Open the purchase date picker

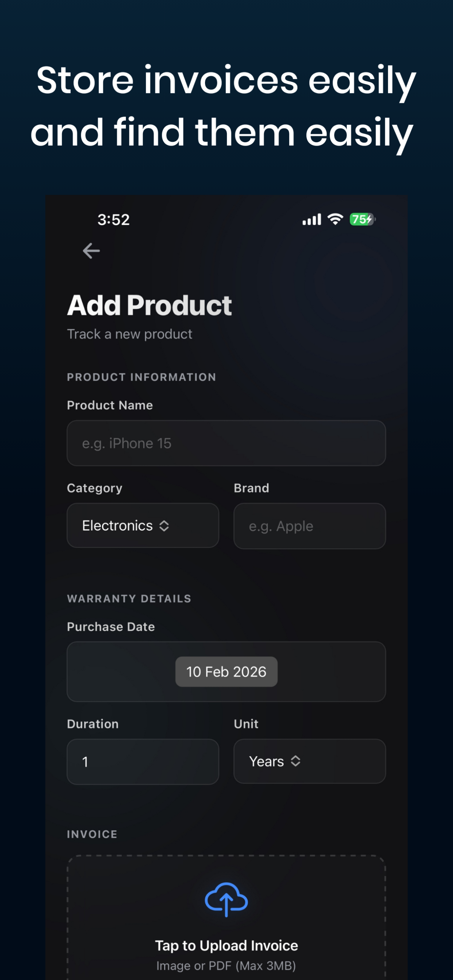click(x=226, y=672)
